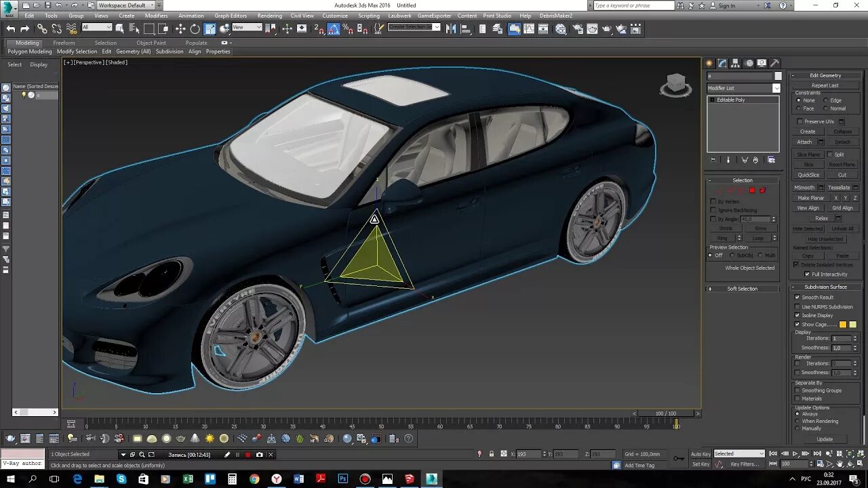Viewport: 868px width, 488px height.
Task: Click the MSmooth button
Action: coord(804,188)
